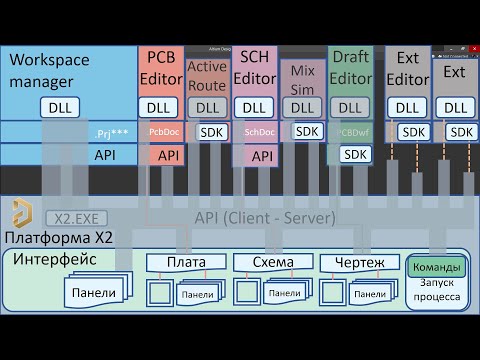Click the SchDoc label
This screenshot has height=360, width=480.
pos(259,132)
